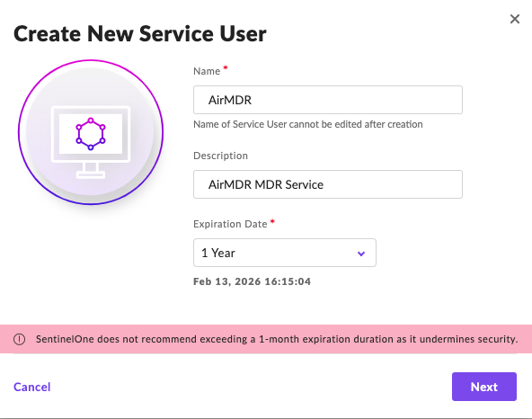This screenshot has height=419, width=532.
Task: Proceed with the Next button
Action: coord(484,387)
